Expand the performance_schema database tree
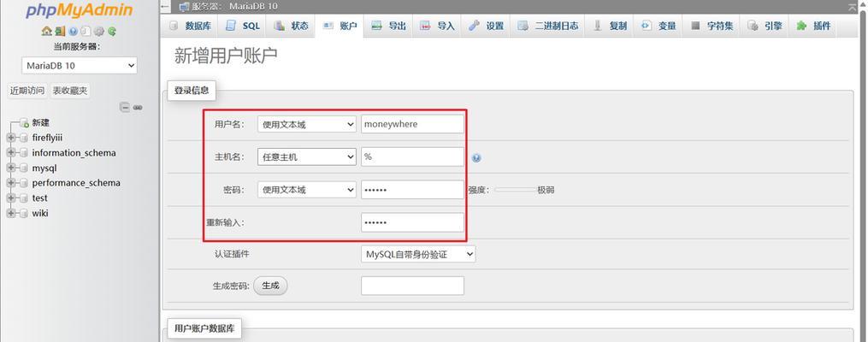 click(10, 183)
